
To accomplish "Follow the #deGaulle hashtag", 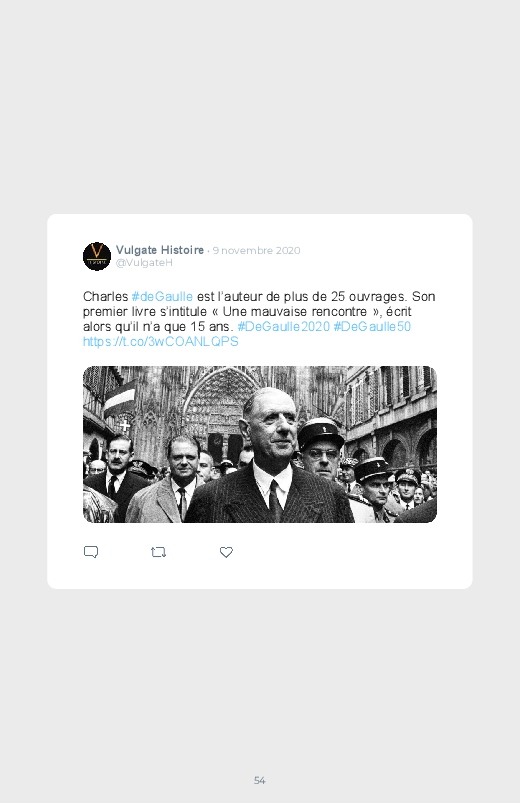I will [162, 297].
